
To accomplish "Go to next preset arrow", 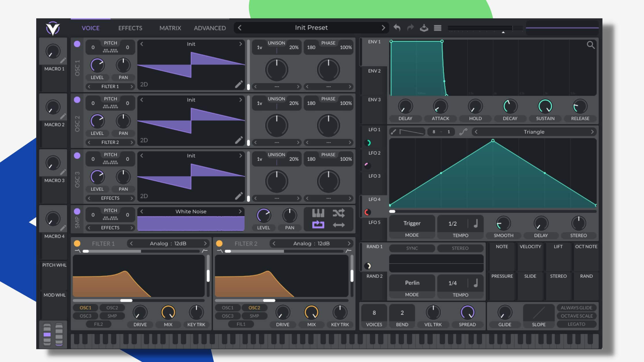I will pyautogui.click(x=383, y=28).
